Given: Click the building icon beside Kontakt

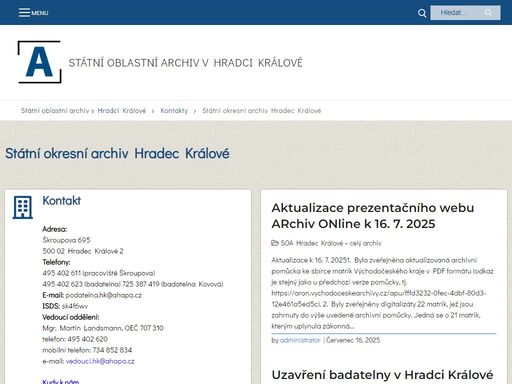Looking at the screenshot, I should tap(22, 207).
